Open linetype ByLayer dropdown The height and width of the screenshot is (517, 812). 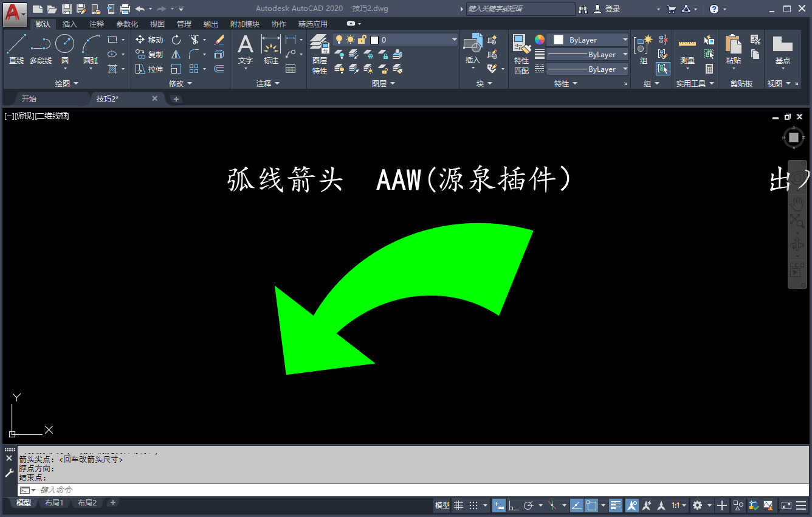pyautogui.click(x=588, y=69)
